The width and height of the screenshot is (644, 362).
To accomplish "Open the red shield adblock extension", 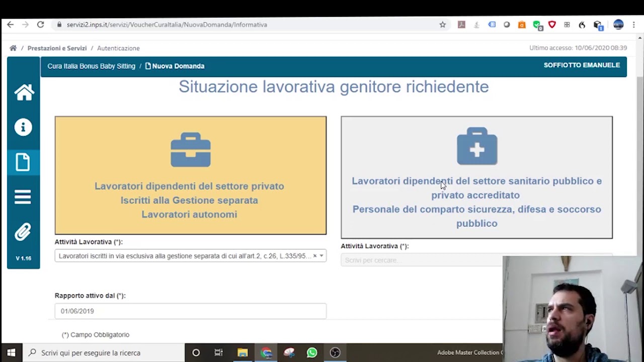I will pos(552,25).
